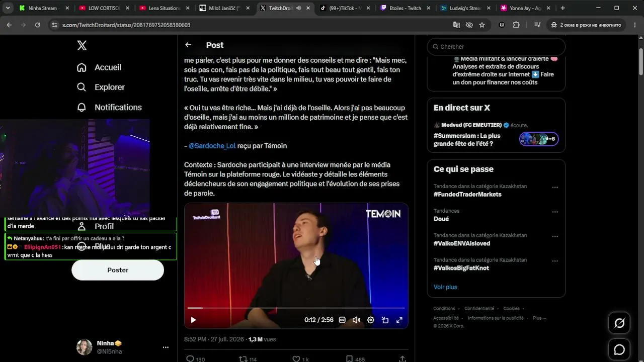Open Informations sur la publicité link
This screenshot has height=362, width=644.
(496, 318)
